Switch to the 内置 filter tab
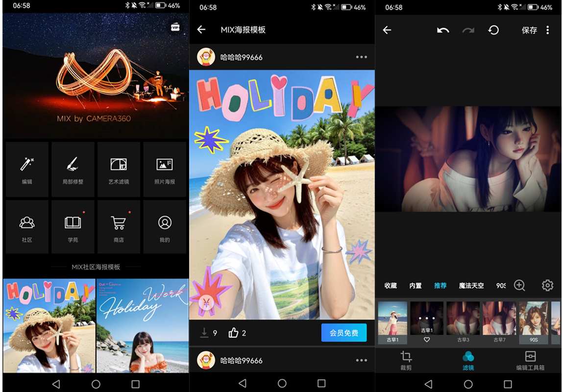 (x=415, y=286)
